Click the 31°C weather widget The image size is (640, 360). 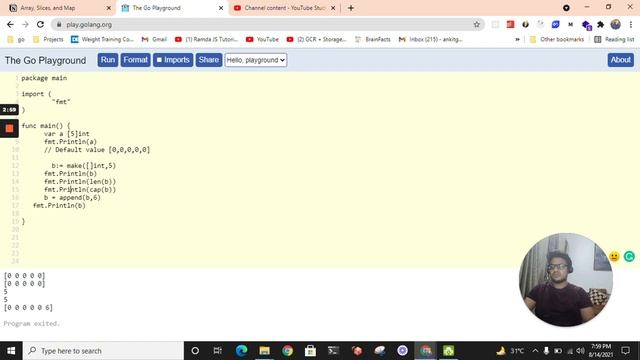click(510, 351)
